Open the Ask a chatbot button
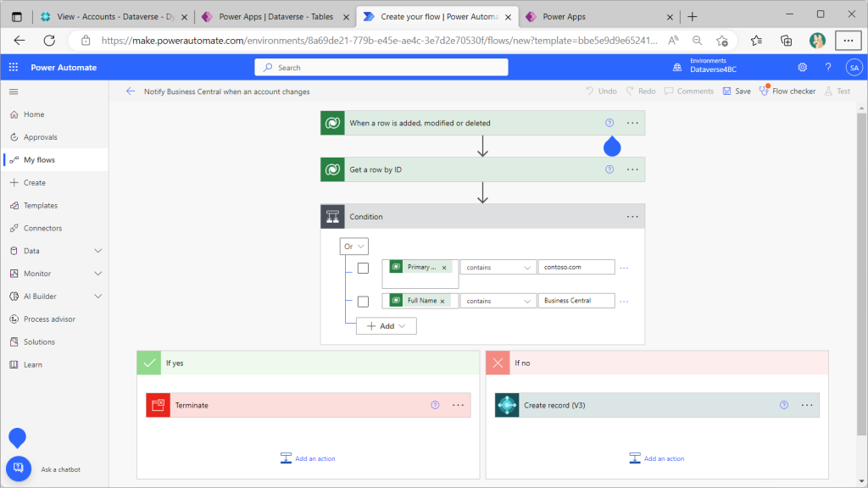Viewport: 868px width, 488px height. [x=19, y=469]
